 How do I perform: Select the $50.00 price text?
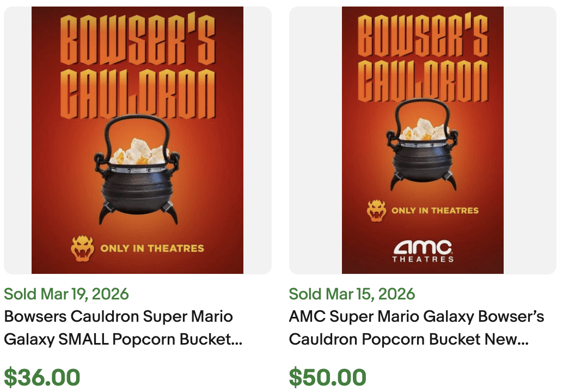[327, 376]
